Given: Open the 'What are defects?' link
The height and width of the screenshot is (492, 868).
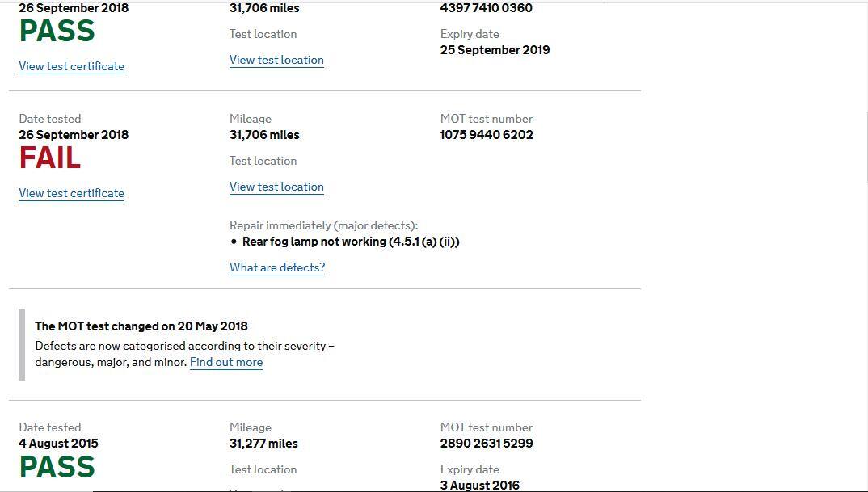Looking at the screenshot, I should (277, 267).
